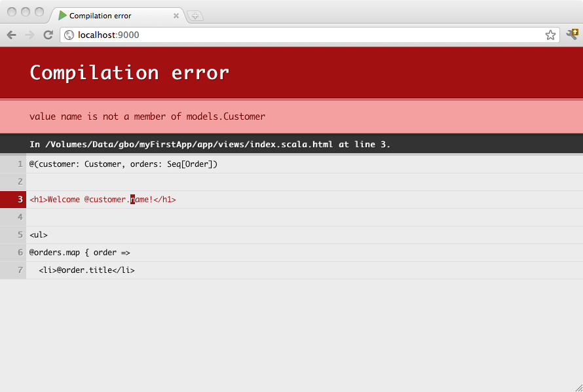Click the globe icon in the address bar
The width and height of the screenshot is (583, 392).
[69, 35]
